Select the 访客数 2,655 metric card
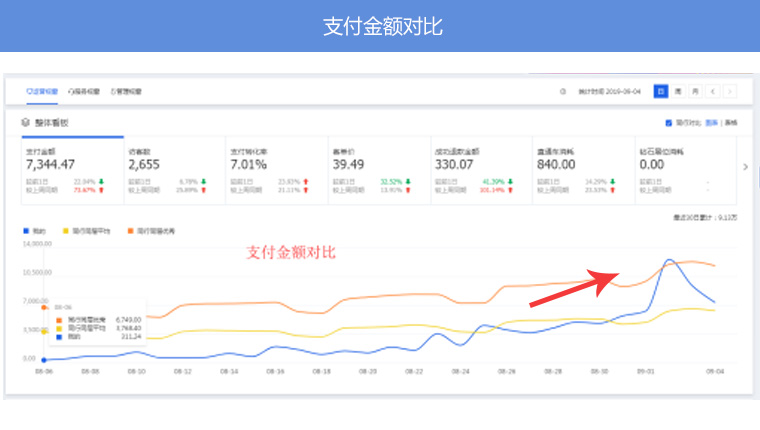 (x=174, y=167)
